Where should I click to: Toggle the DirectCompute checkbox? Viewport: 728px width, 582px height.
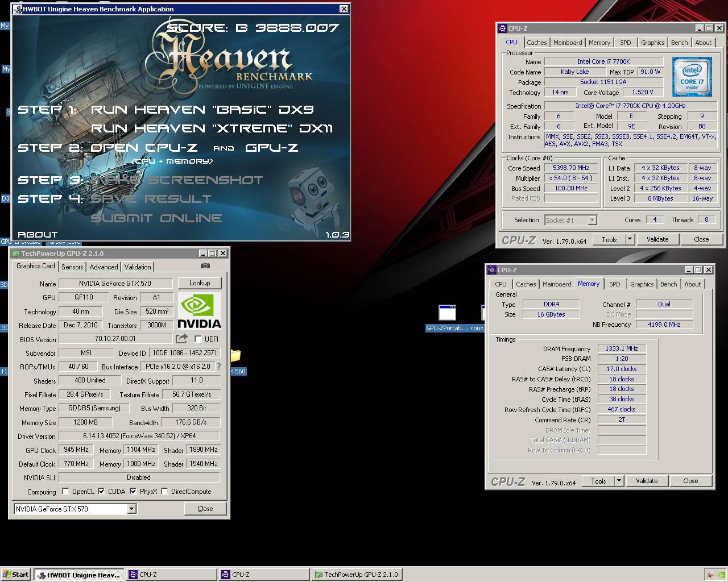point(164,492)
